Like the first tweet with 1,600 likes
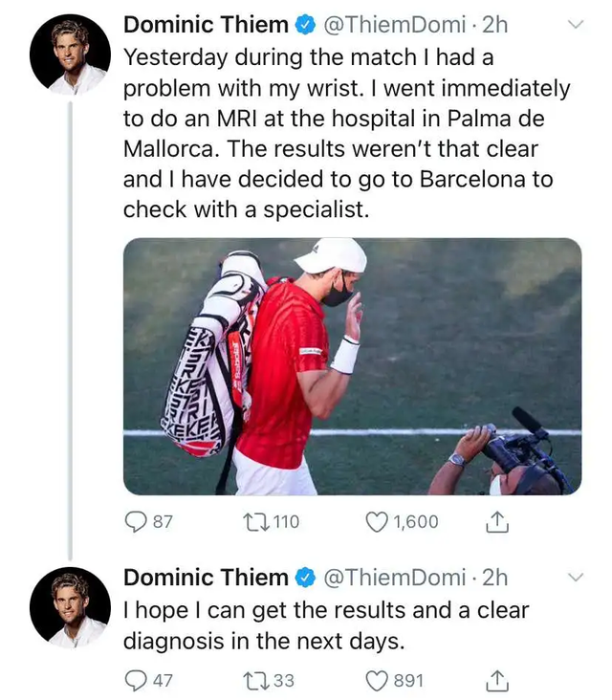 [x=377, y=522]
